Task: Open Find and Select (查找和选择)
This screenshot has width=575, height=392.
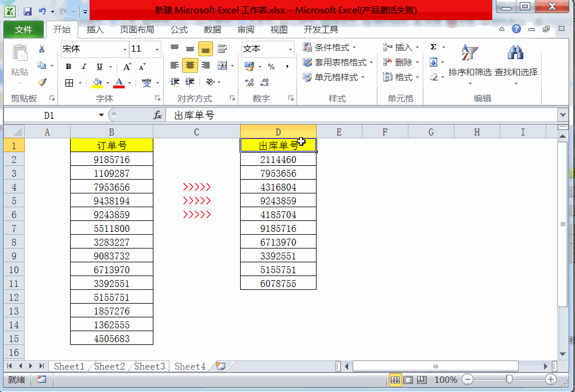Action: (x=516, y=65)
